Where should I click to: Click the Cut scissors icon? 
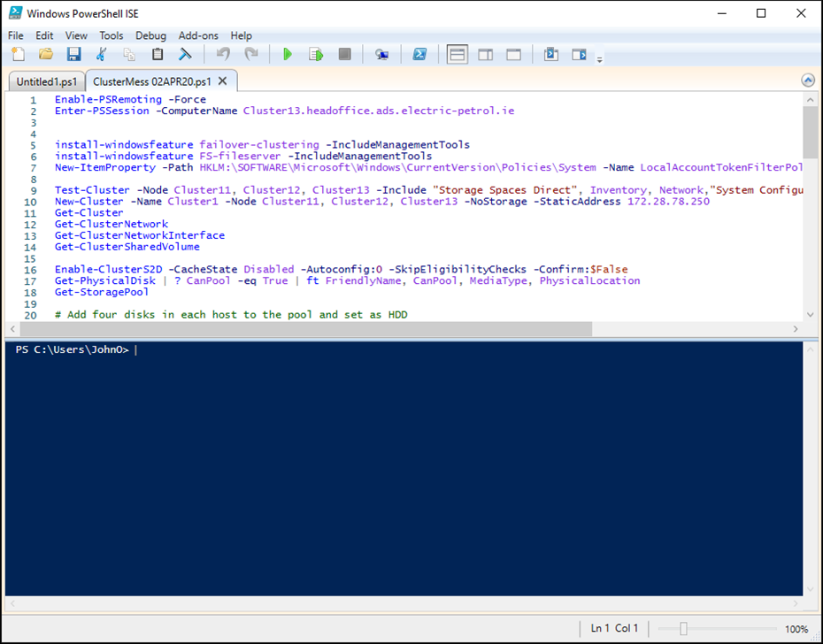tap(101, 55)
